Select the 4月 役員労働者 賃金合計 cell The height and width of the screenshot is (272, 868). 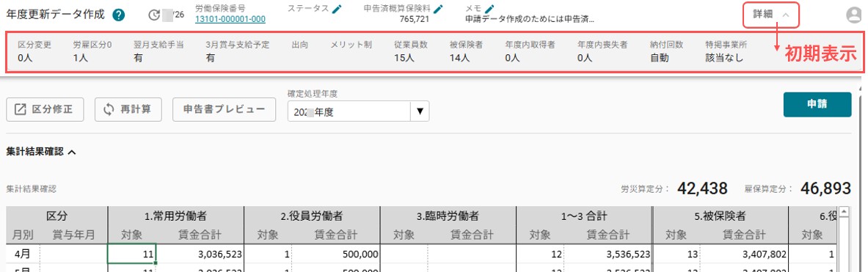click(x=335, y=254)
